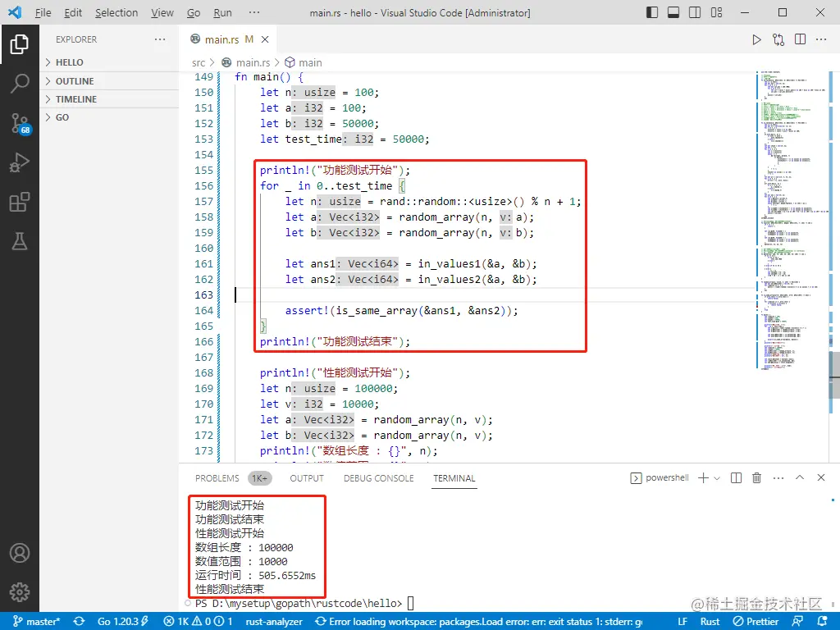Split the editor to the right
This screenshot has height=630, width=840.
click(801, 39)
